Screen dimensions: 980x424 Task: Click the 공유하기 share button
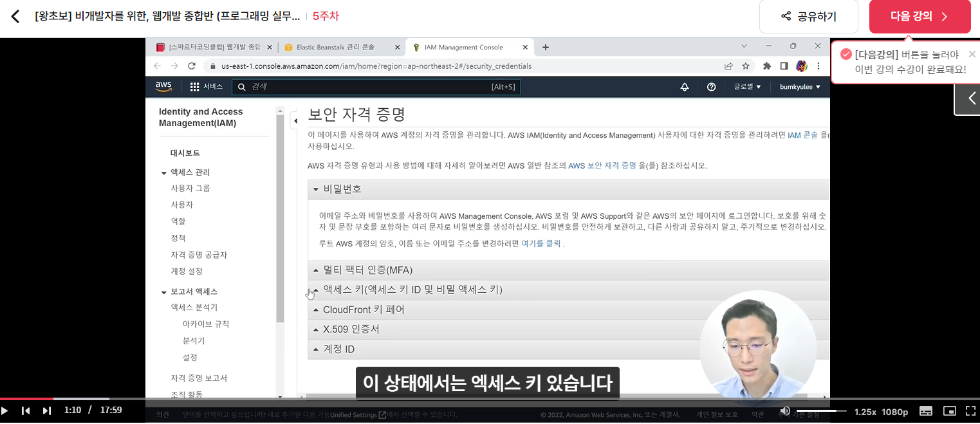(808, 17)
